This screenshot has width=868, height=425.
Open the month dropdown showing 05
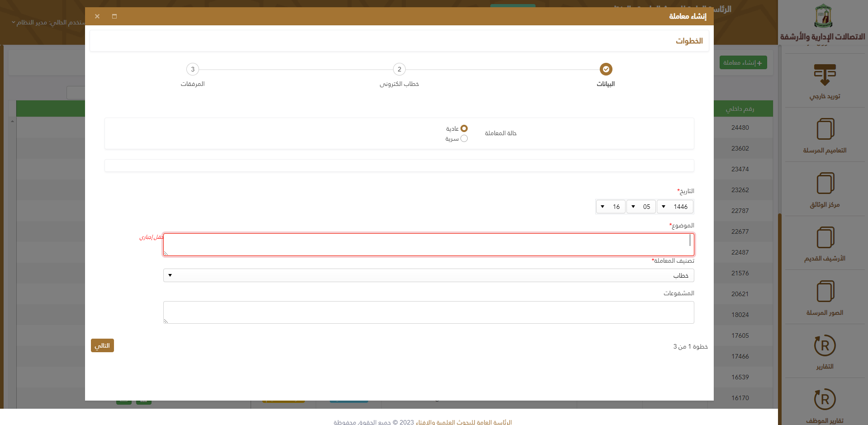[640, 207]
